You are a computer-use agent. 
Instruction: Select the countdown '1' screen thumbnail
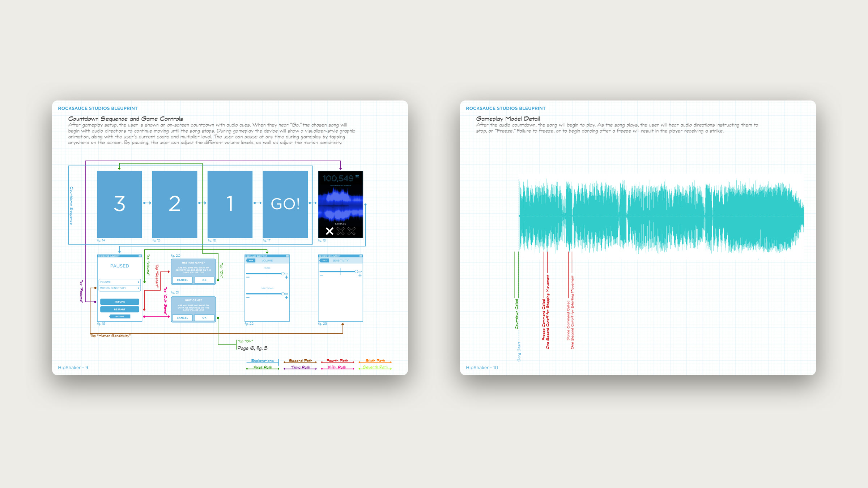230,205
